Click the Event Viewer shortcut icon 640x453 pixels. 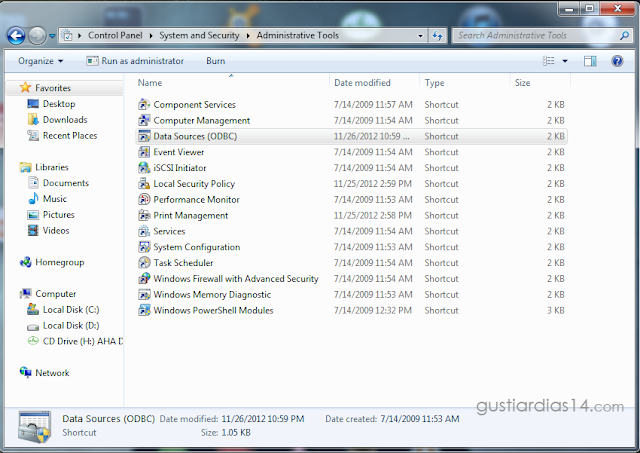[x=144, y=152]
